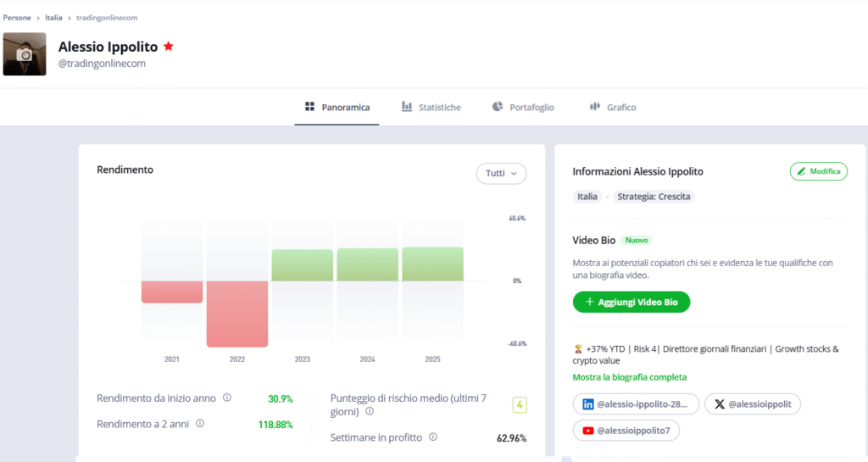Image resolution: width=868 pixels, height=462 pixels.
Task: Click the Persone breadcrumb link
Action: tap(17, 17)
